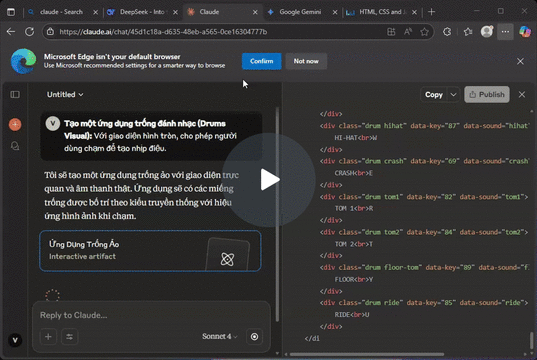Open the split screen icon in address bar

tap(391, 32)
